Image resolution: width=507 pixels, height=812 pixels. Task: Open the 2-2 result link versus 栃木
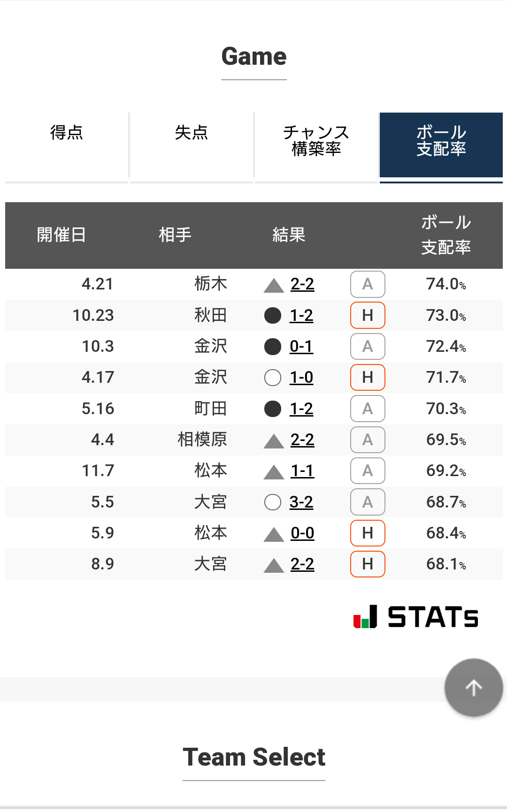(x=302, y=284)
